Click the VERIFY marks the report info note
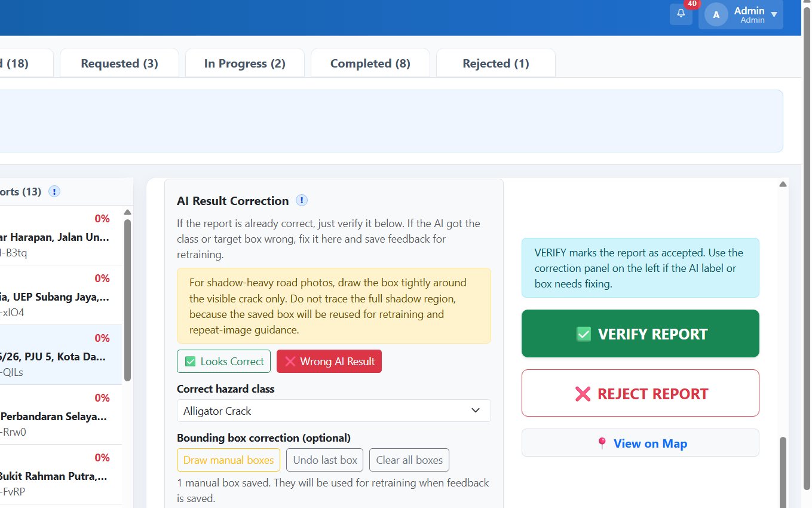Screen dimensions: 812x508 (641, 268)
